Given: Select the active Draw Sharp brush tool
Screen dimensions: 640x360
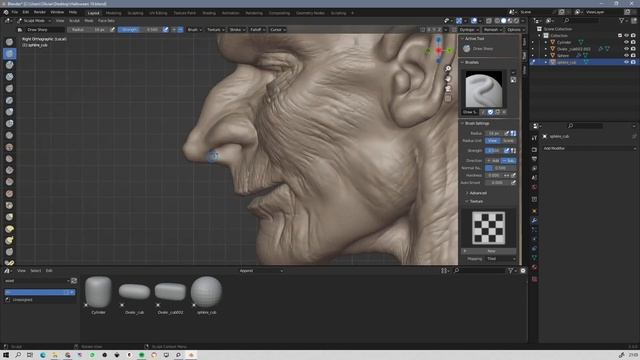Looking at the screenshot, I should 9,53.
